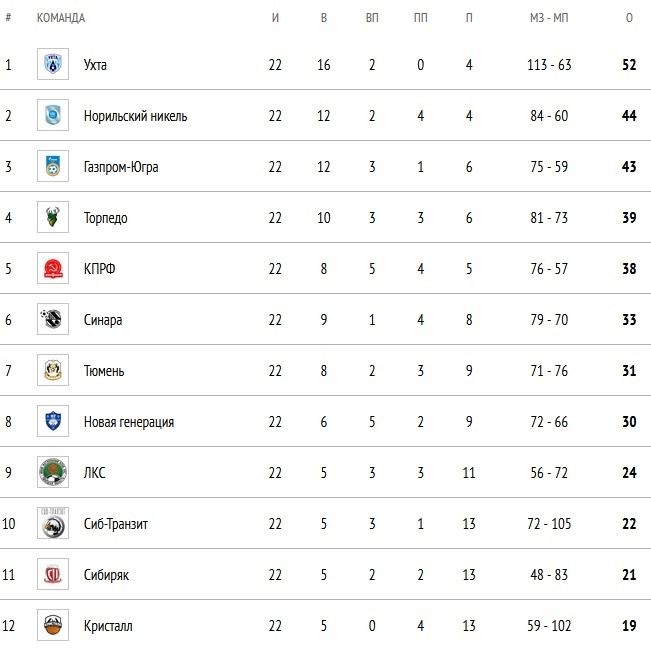Click the Синара team logo
This screenshot has height=650, width=651.
[53, 320]
